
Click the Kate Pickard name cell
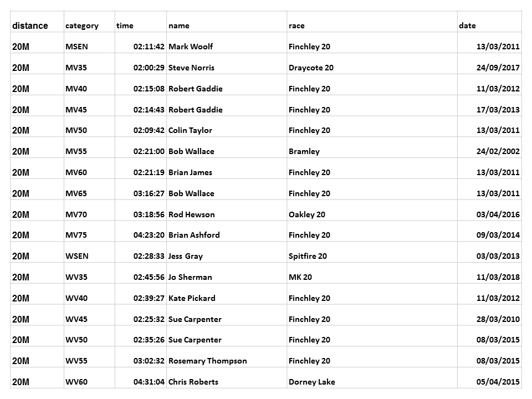pyautogui.click(x=192, y=298)
